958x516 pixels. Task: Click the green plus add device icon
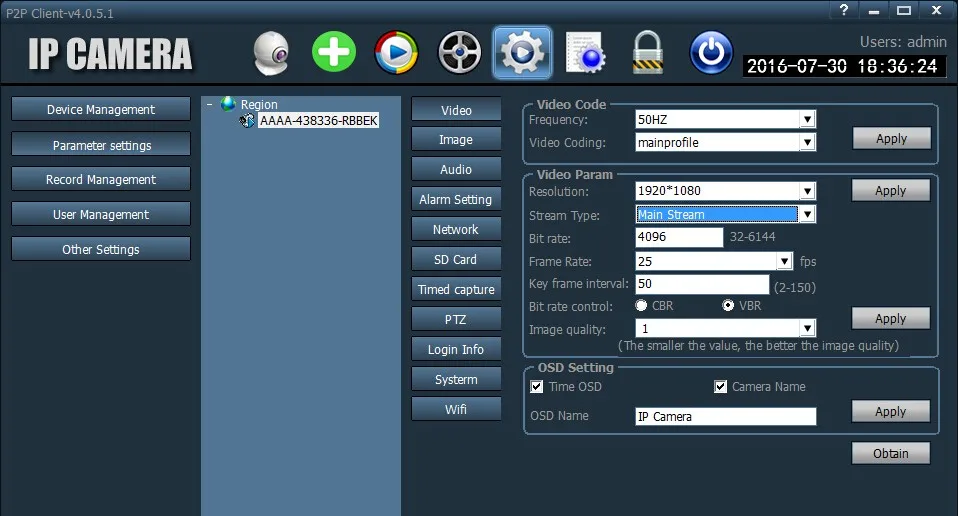click(334, 52)
